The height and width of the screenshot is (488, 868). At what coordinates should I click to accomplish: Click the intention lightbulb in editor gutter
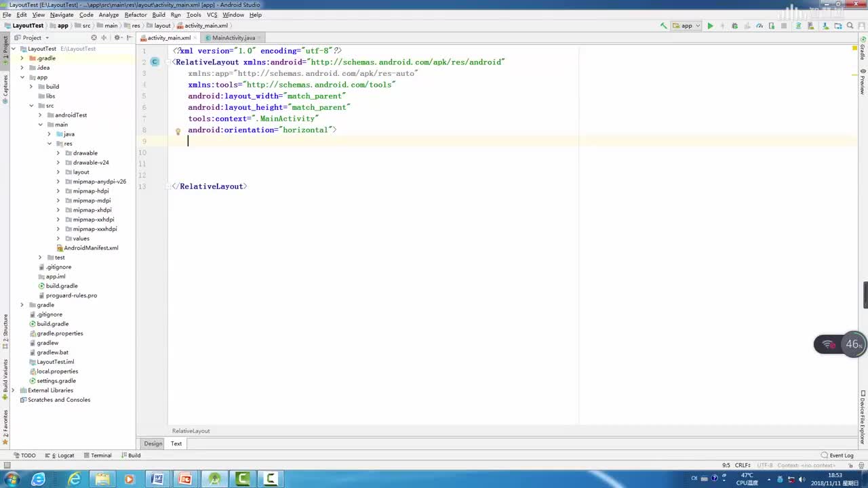click(178, 131)
